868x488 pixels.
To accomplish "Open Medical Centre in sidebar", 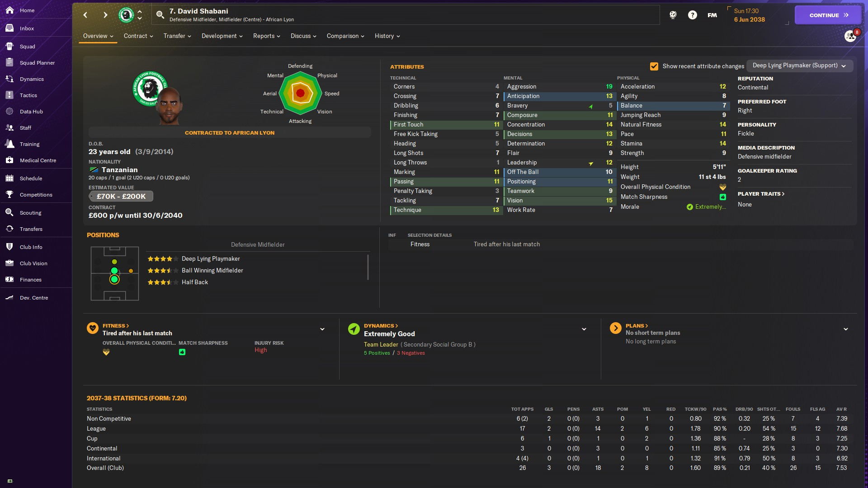I will [38, 160].
